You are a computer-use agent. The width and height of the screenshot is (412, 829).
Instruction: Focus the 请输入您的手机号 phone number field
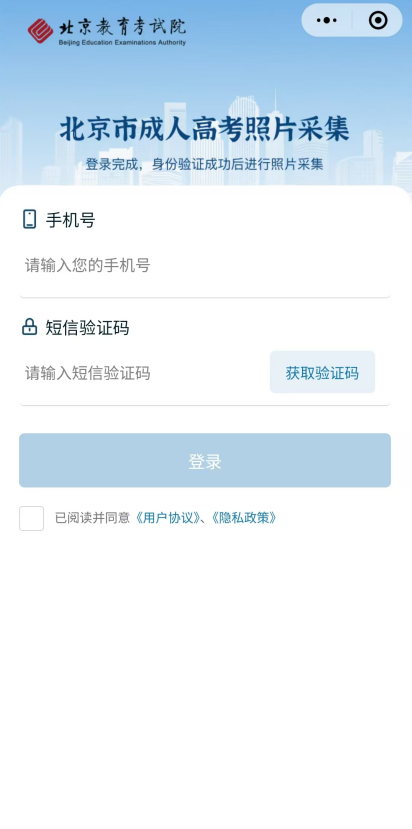point(205,265)
